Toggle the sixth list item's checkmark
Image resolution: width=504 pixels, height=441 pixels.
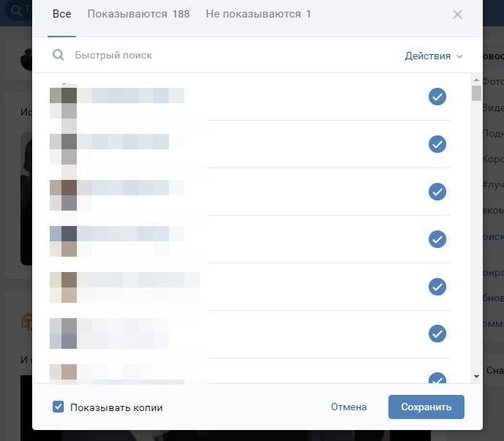(x=437, y=333)
